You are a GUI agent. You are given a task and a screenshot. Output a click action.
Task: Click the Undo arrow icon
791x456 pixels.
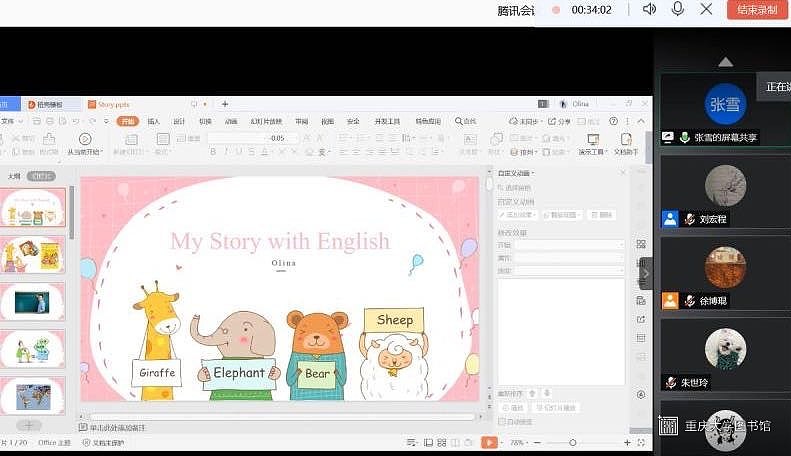(x=76, y=121)
